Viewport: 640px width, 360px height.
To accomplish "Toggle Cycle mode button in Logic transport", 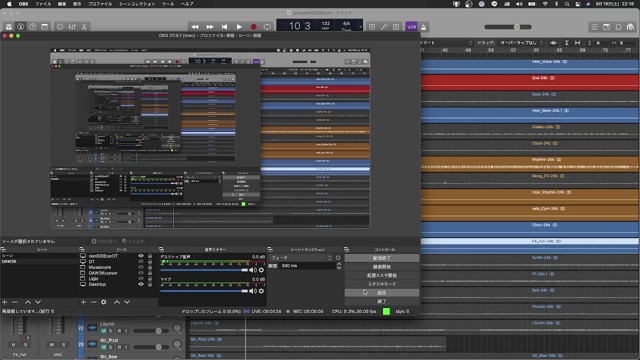I will (x=267, y=27).
